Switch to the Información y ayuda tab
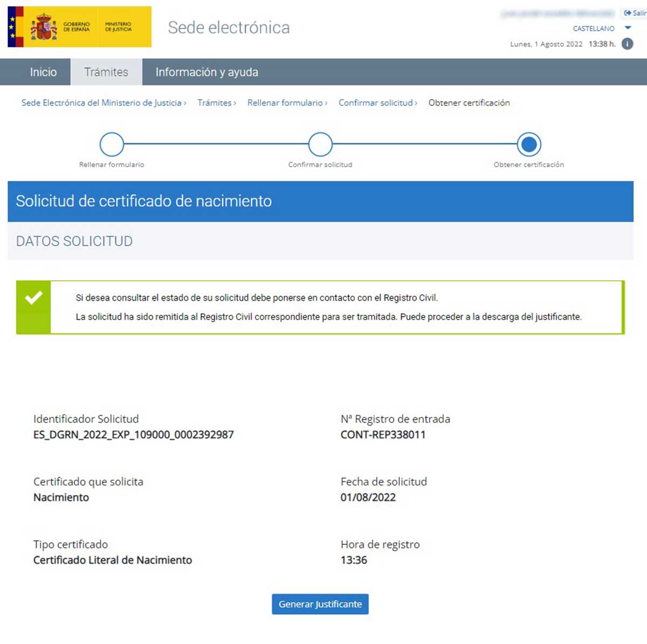This screenshot has width=647, height=644. (207, 72)
